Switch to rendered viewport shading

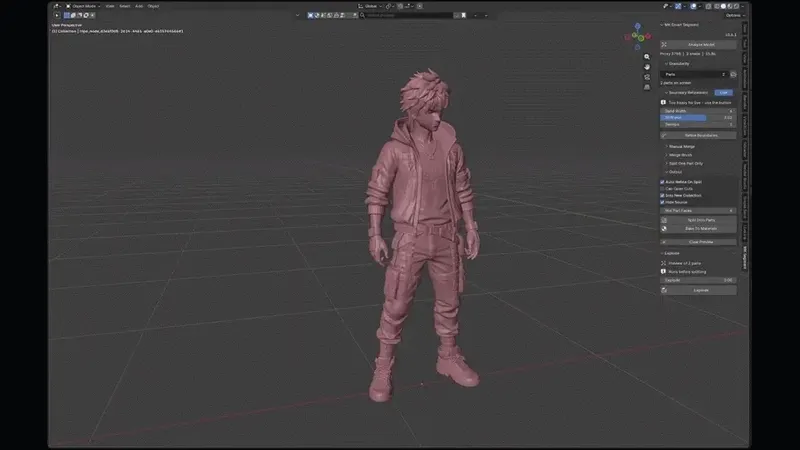736,6
